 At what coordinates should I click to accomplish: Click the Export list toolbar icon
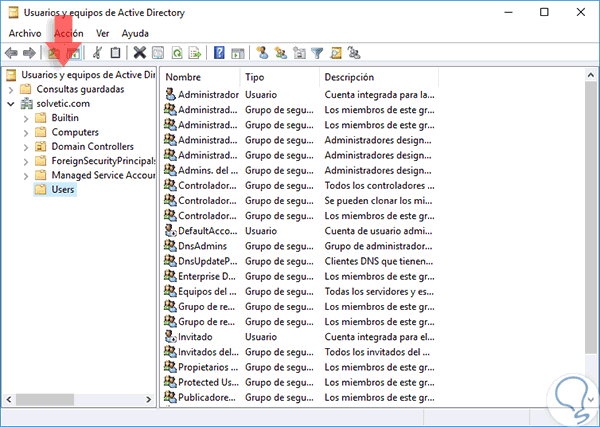[195, 53]
